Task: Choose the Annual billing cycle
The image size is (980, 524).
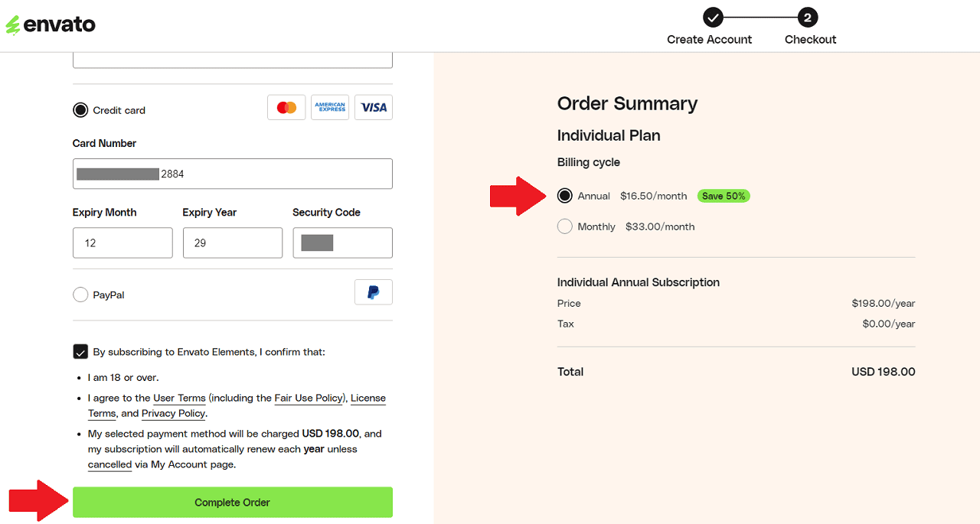Action: (565, 196)
